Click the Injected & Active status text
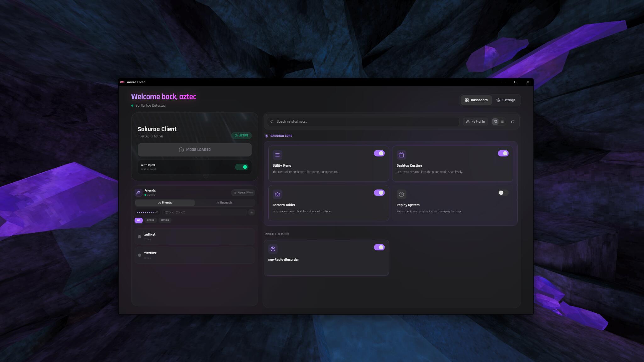Screen dimensions: 644x362 (x=150, y=136)
